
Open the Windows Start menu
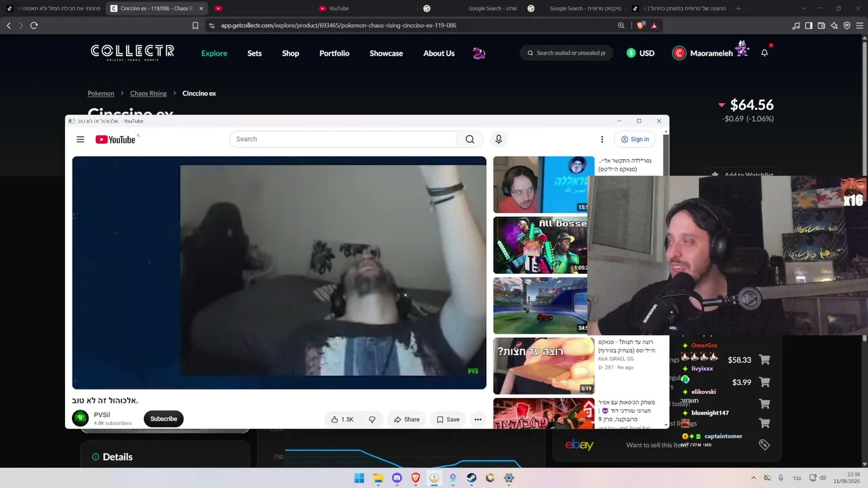(359, 478)
